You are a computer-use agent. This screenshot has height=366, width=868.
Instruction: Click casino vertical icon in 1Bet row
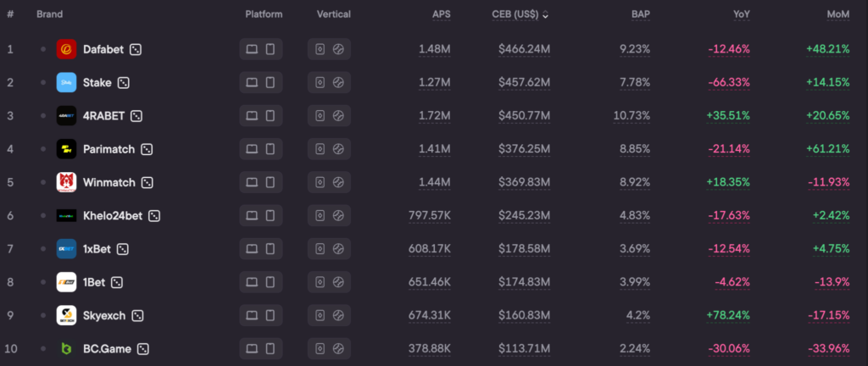pyautogui.click(x=320, y=282)
